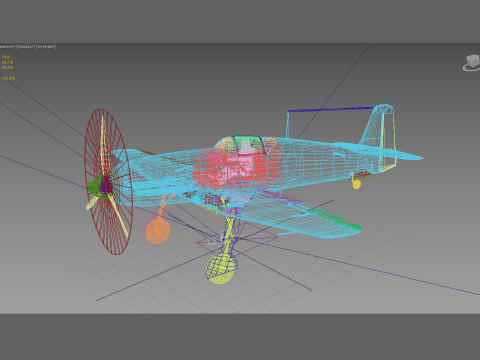Select the yellow front landing gear wheel
The width and height of the screenshot is (480, 360).
(x=221, y=269)
